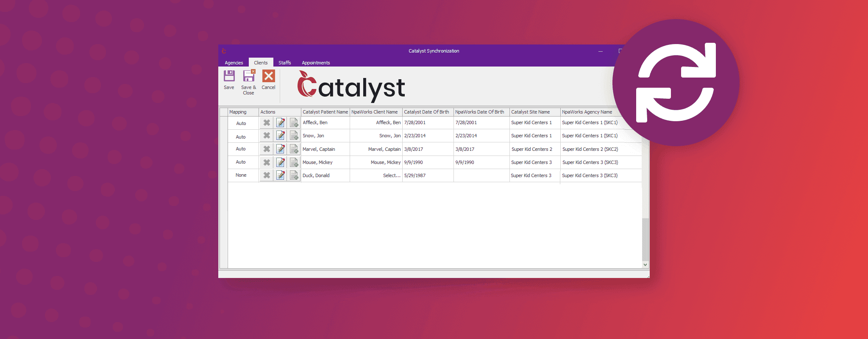Sort by Catalyst Site Name header
868x339 pixels.
535,112
